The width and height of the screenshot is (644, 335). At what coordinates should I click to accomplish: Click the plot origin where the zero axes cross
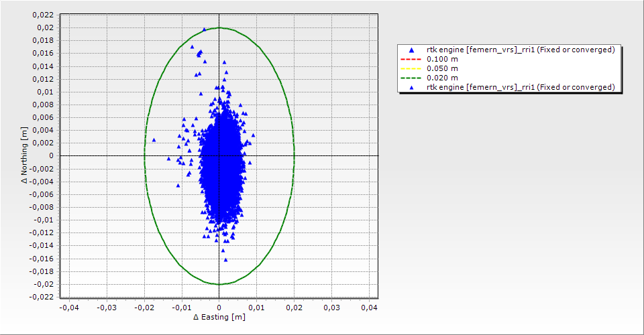tap(219, 155)
